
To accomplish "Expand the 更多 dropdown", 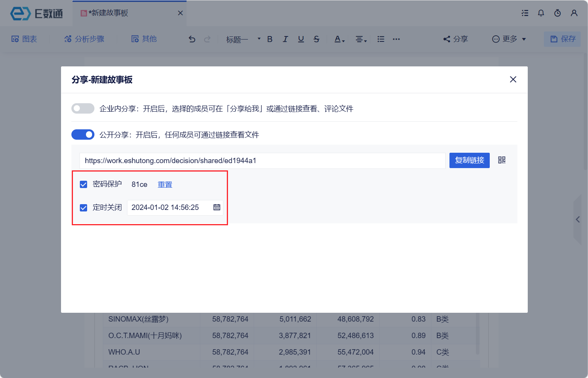I will point(509,39).
